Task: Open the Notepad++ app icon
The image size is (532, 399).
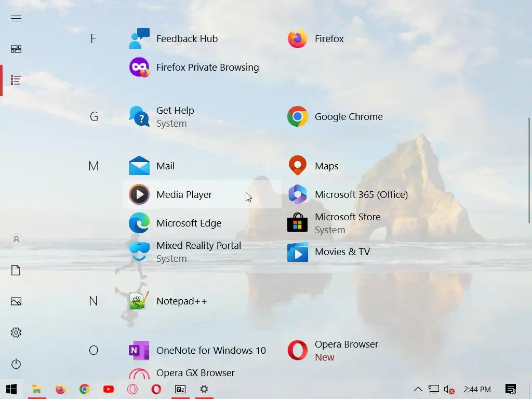Action: click(139, 301)
